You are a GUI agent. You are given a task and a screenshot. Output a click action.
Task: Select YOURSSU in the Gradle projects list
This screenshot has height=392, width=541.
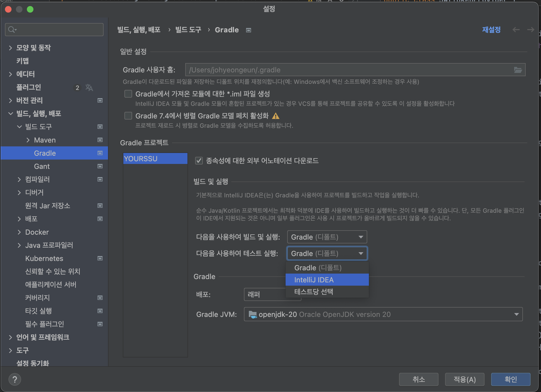click(x=155, y=159)
